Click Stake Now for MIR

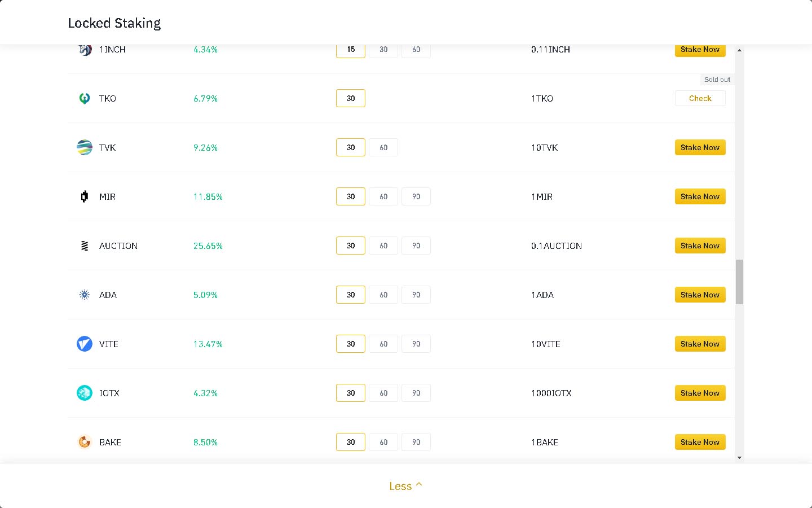tap(700, 196)
